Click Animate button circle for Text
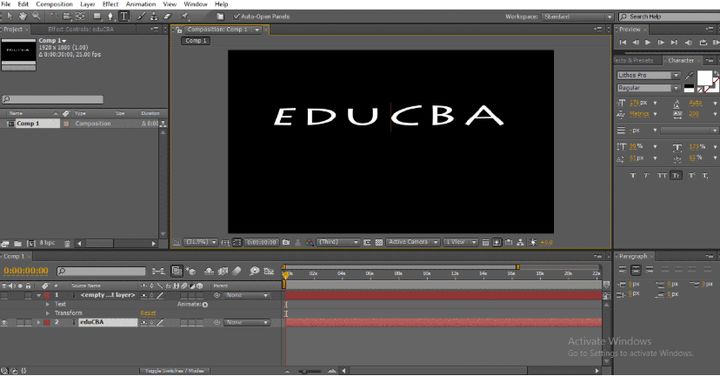The width and height of the screenshot is (720, 376). [205, 304]
